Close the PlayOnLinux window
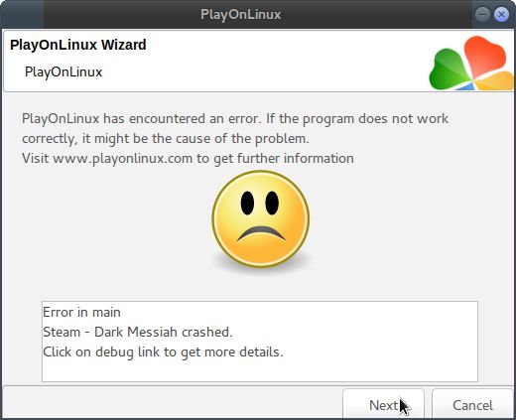Viewport: 516px width, 420px height. (501, 14)
